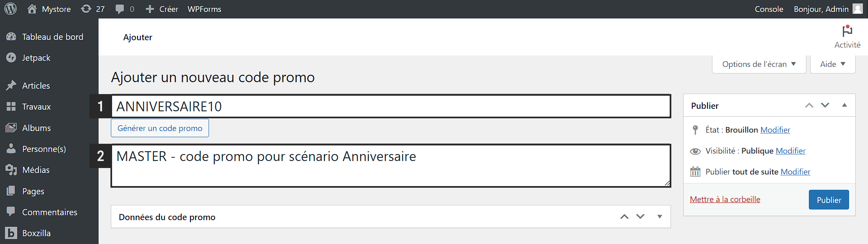Click Mettre à la corbeille link
Image resolution: width=868 pixels, height=244 pixels.
725,199
